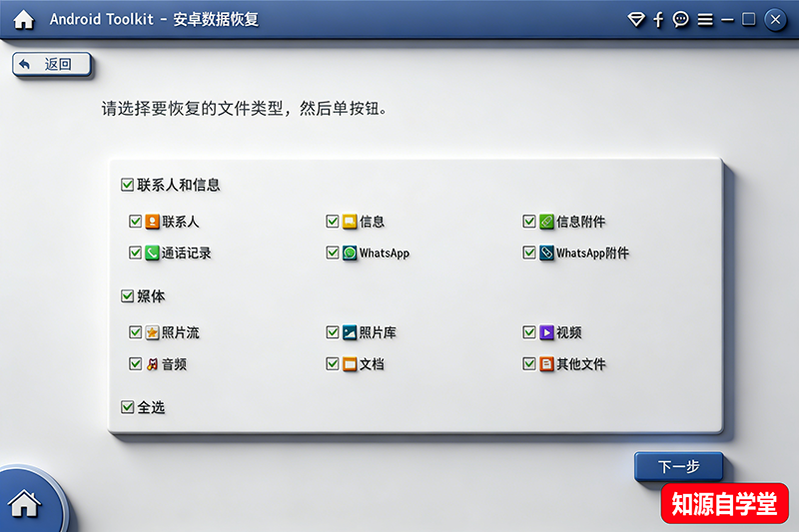This screenshot has height=532, width=799.
Task: Click the 返回 back button
Action: pyautogui.click(x=52, y=64)
